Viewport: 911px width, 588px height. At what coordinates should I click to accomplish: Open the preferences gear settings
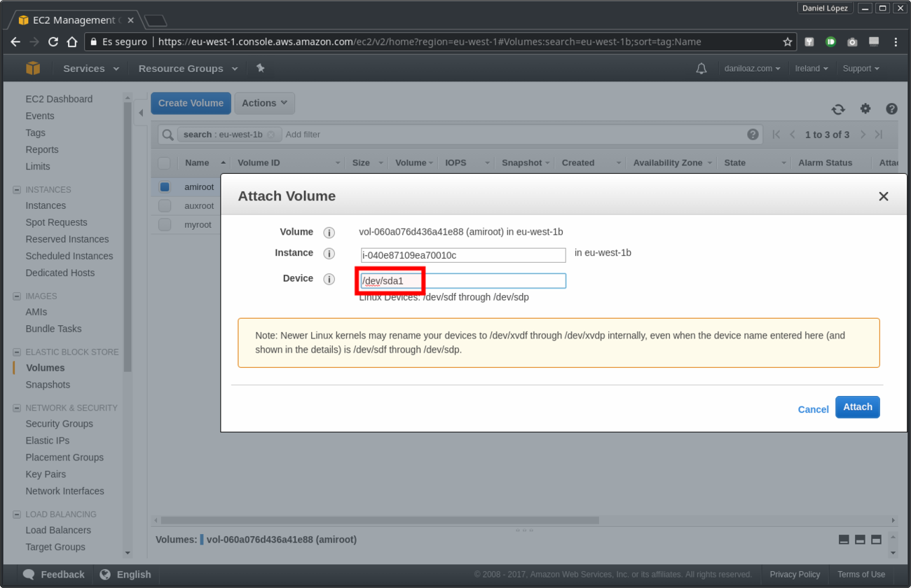pos(865,109)
